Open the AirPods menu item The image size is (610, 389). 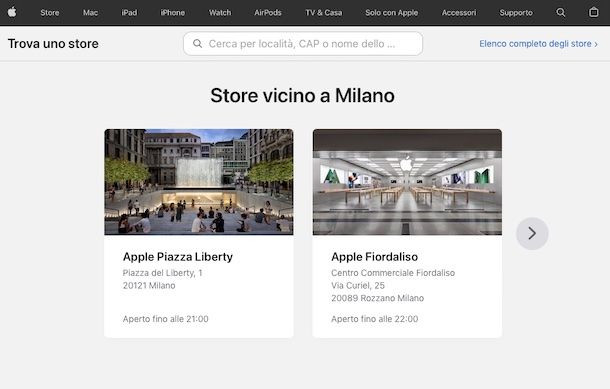[268, 13]
